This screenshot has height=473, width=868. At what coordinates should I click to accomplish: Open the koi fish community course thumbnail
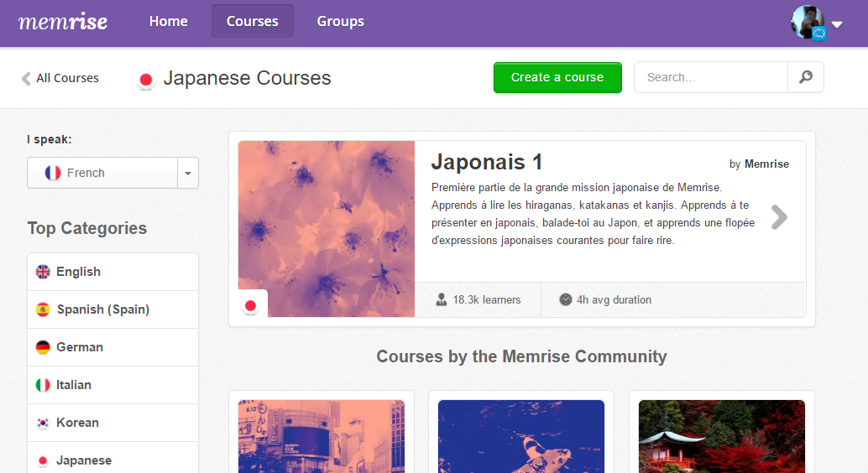(521, 436)
